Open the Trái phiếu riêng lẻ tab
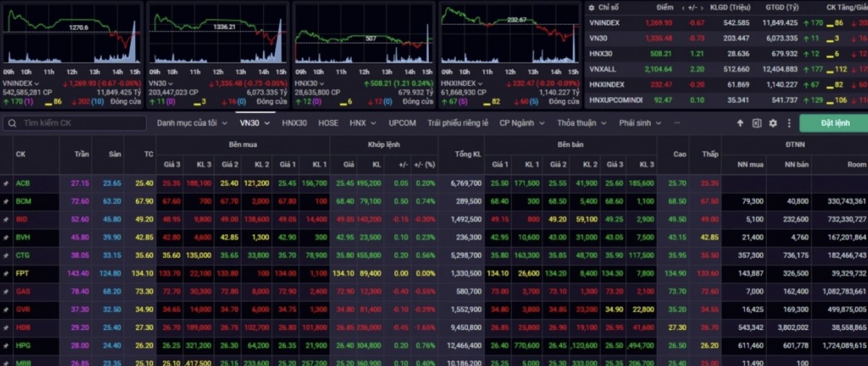 coord(458,123)
